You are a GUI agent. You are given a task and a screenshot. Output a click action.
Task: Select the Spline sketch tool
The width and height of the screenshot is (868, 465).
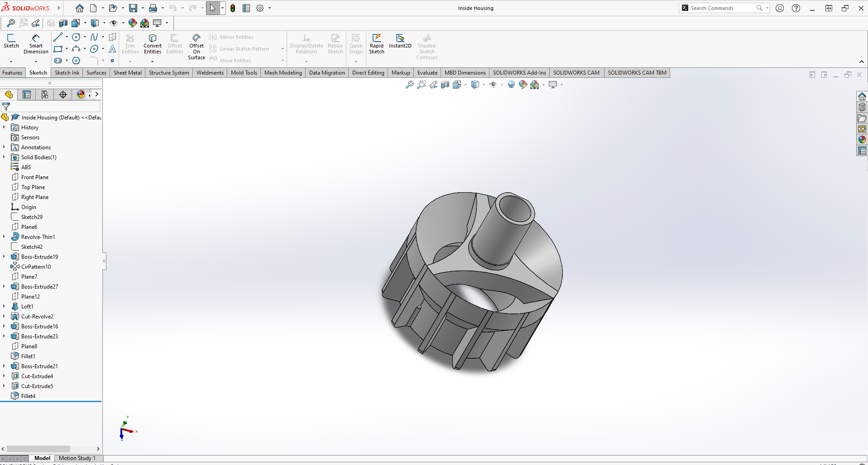point(94,37)
